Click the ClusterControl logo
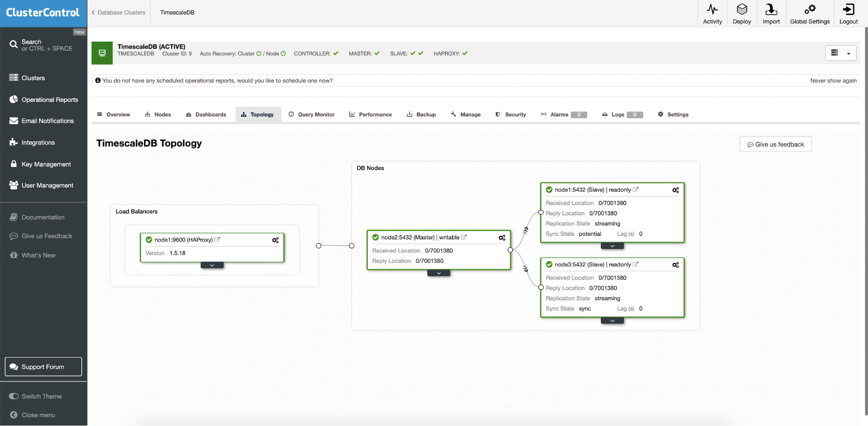The image size is (868, 426). coord(43,13)
